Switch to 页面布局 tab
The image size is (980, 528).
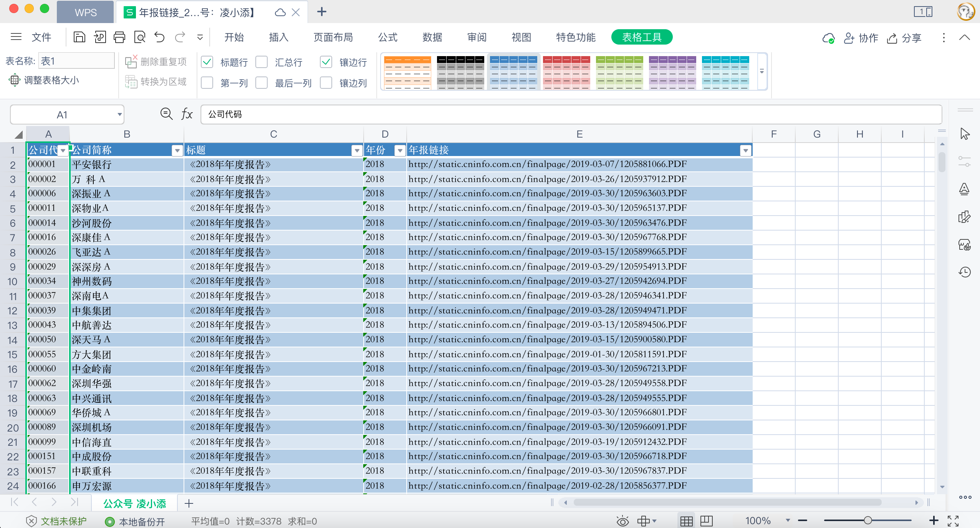pyautogui.click(x=333, y=37)
